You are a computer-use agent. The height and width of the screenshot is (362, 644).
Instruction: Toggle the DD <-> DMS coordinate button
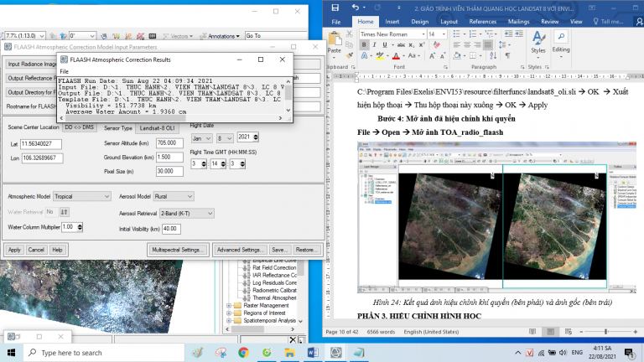(80, 128)
